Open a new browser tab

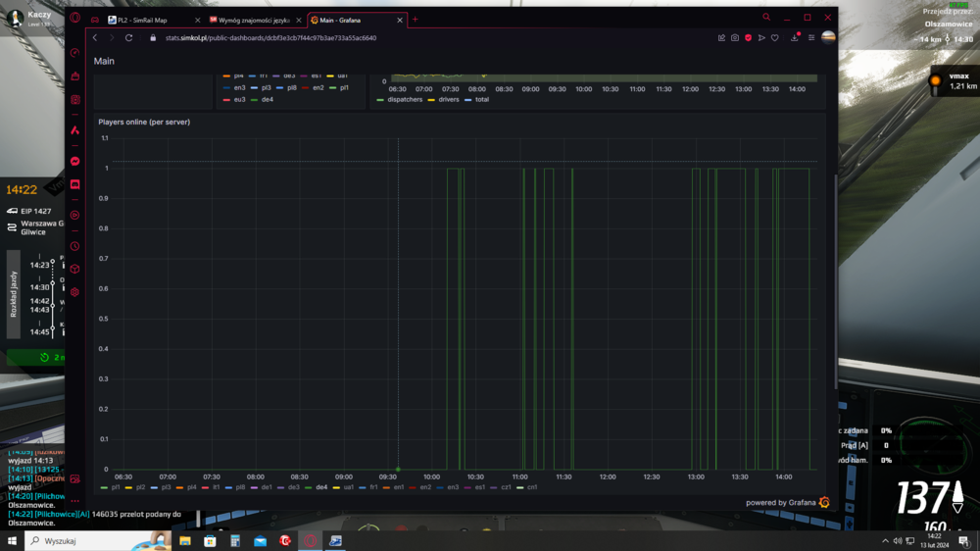(415, 20)
